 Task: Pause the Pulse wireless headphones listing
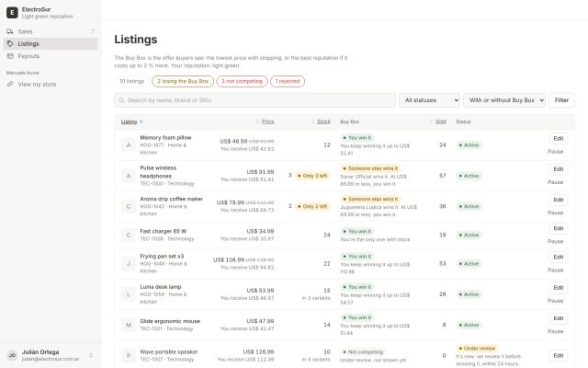point(555,182)
